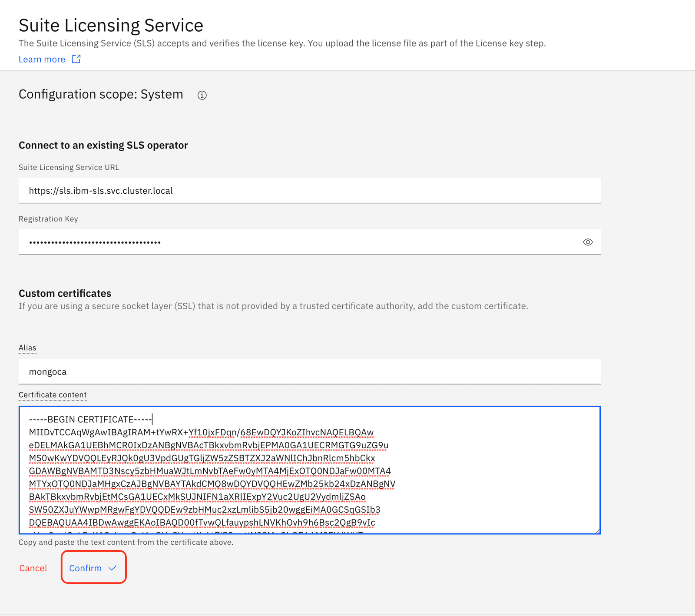Select the BEGIN CERTIFICATE line text

coord(89,419)
